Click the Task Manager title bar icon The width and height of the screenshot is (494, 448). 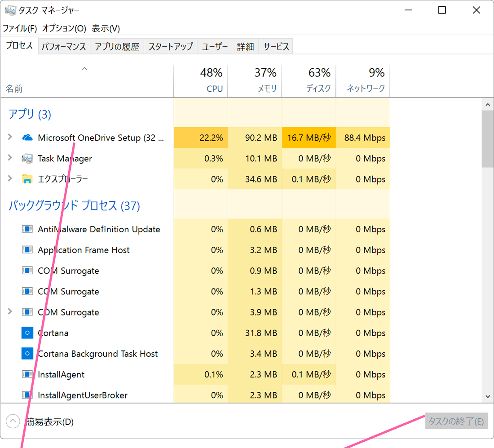point(10,10)
